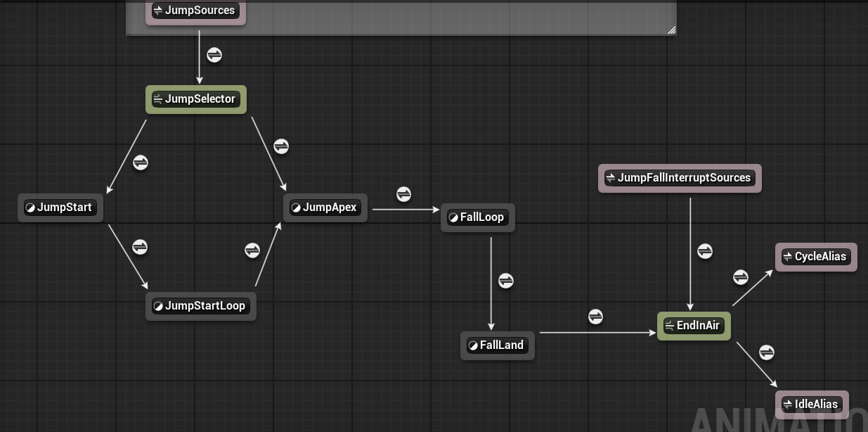
Task: Click transition icon from JumpApex to FallLoop
Action: (403, 194)
